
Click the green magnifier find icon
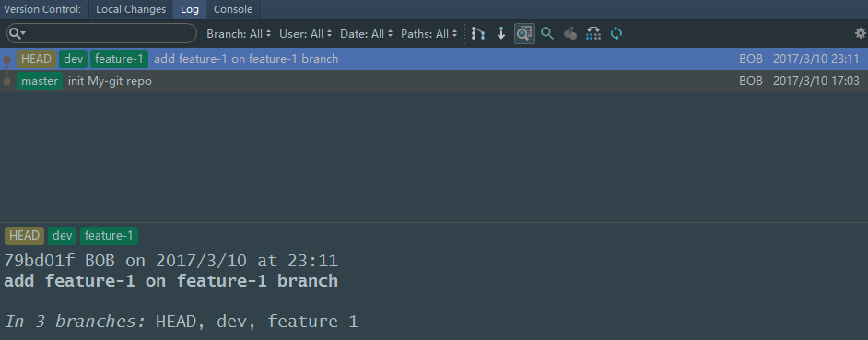click(x=547, y=34)
